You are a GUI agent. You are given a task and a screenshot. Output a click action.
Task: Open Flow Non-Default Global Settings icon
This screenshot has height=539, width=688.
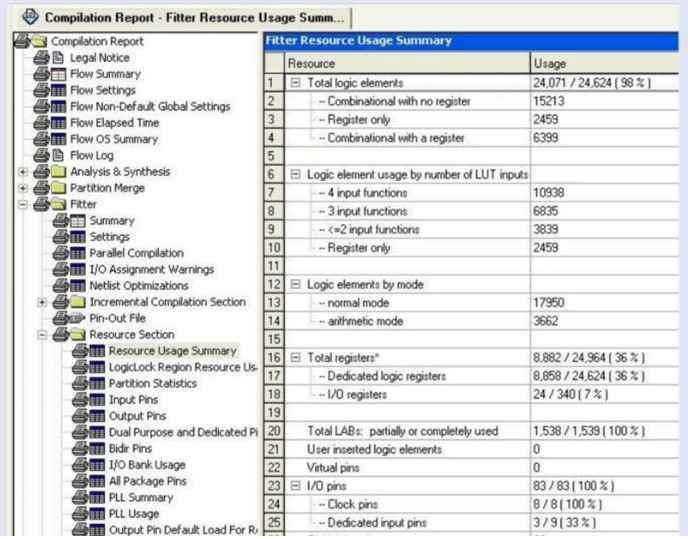(x=58, y=106)
